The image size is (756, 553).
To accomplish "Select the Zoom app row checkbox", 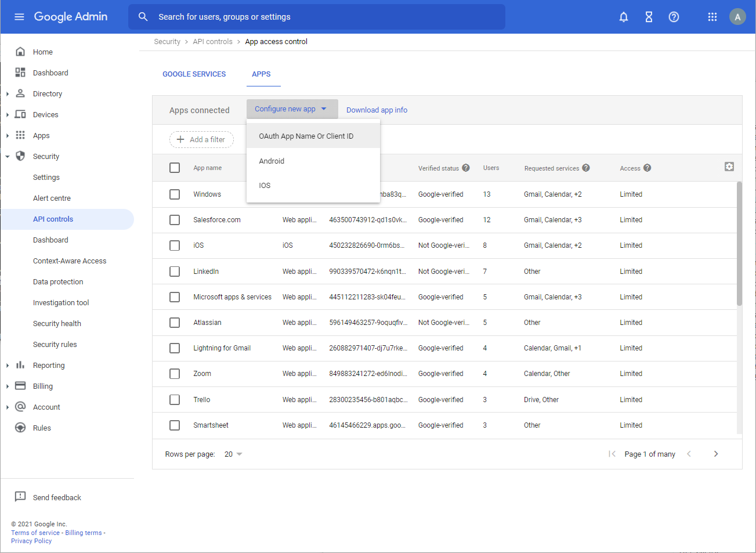I will pos(175,374).
